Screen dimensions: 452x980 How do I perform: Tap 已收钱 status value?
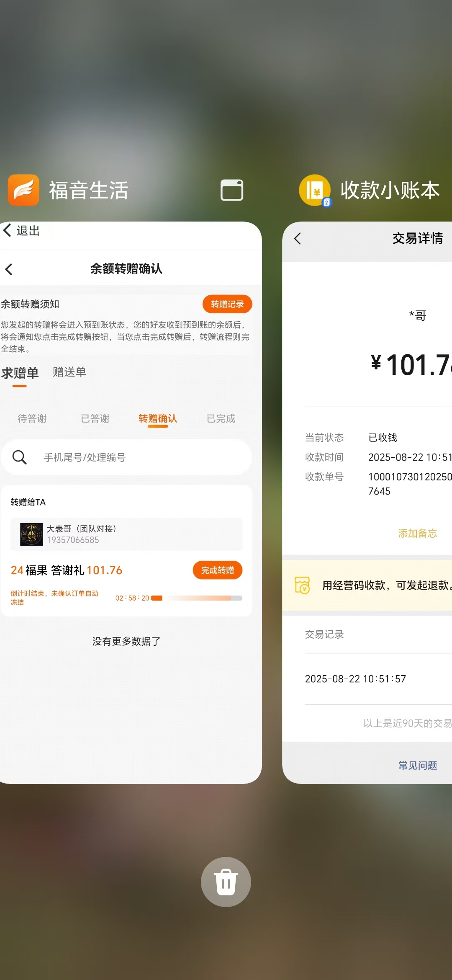[x=383, y=438]
